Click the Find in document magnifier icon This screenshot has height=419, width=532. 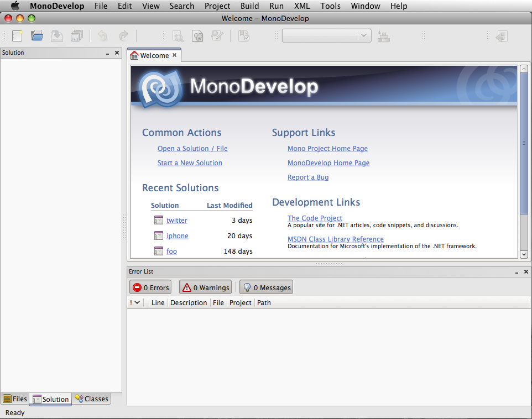click(178, 36)
